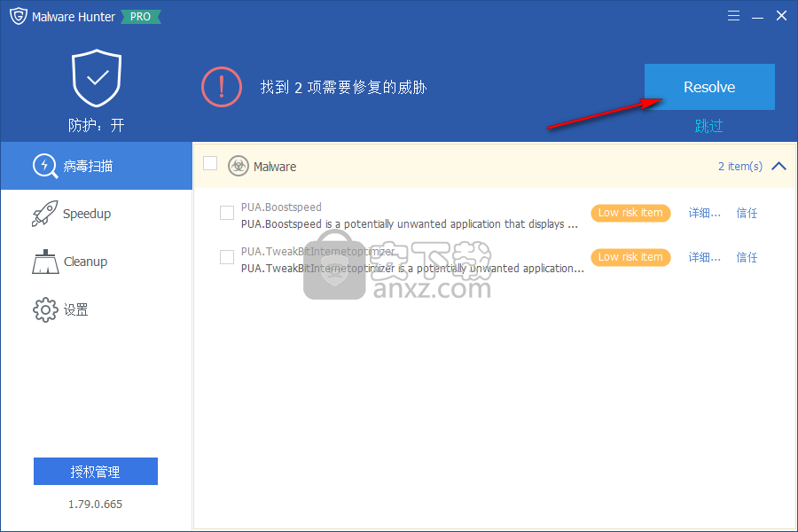The image size is (798, 532).
Task: Click 信任 trust for PUA.TweakBitInternetoptimizer
Action: click(x=747, y=257)
